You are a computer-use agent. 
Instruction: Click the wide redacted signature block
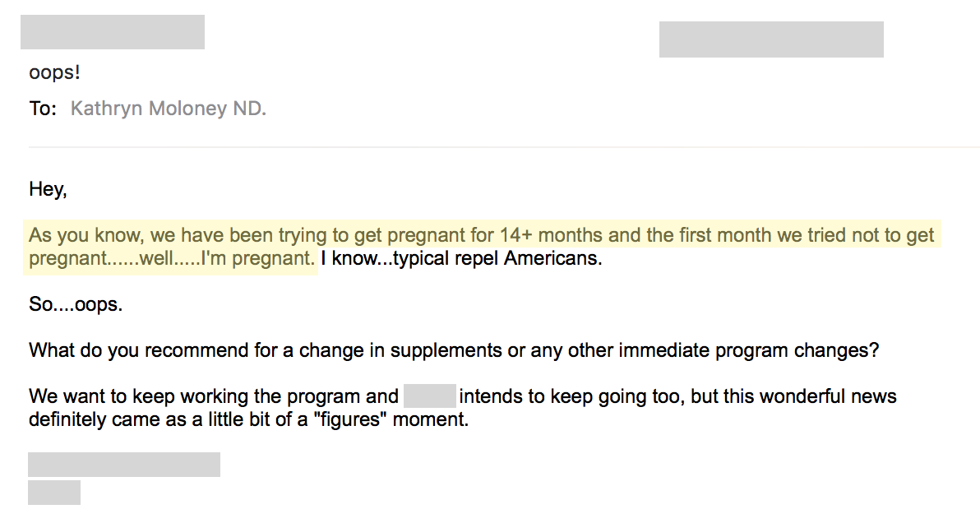124,465
